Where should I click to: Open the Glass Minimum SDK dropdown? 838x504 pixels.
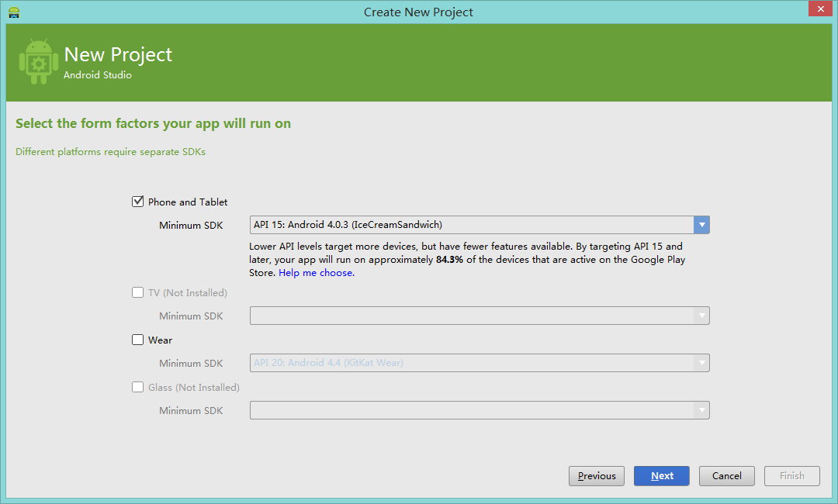pyautogui.click(x=701, y=410)
